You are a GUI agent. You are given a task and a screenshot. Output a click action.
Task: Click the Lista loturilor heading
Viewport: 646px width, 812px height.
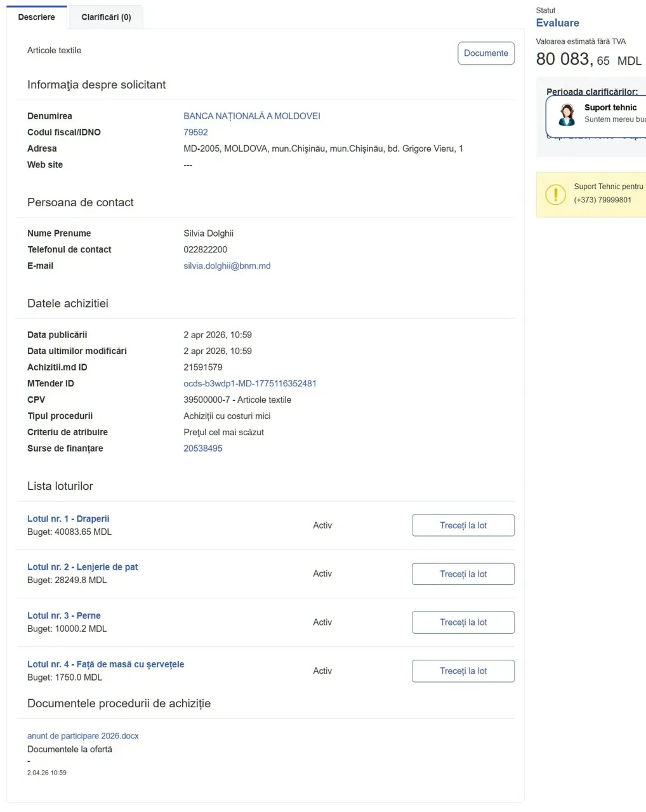tap(60, 486)
